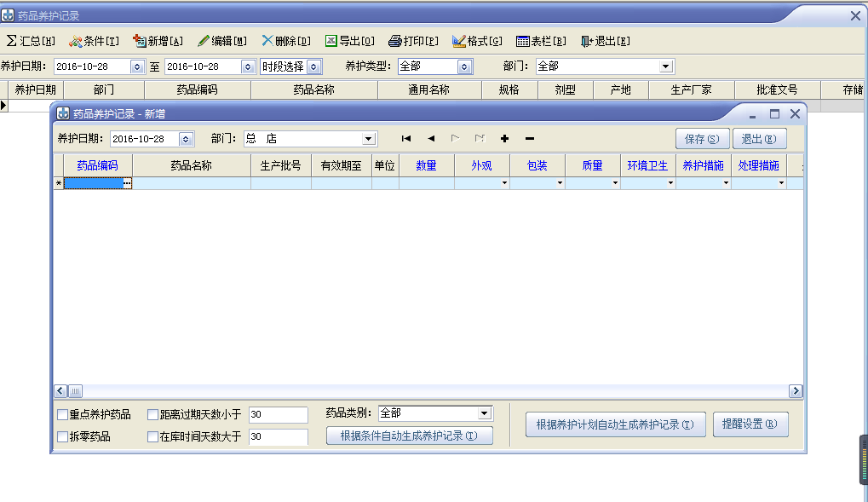The width and height of the screenshot is (868, 502).
Task: Expand the main window 部门 dropdown
Action: tap(665, 66)
